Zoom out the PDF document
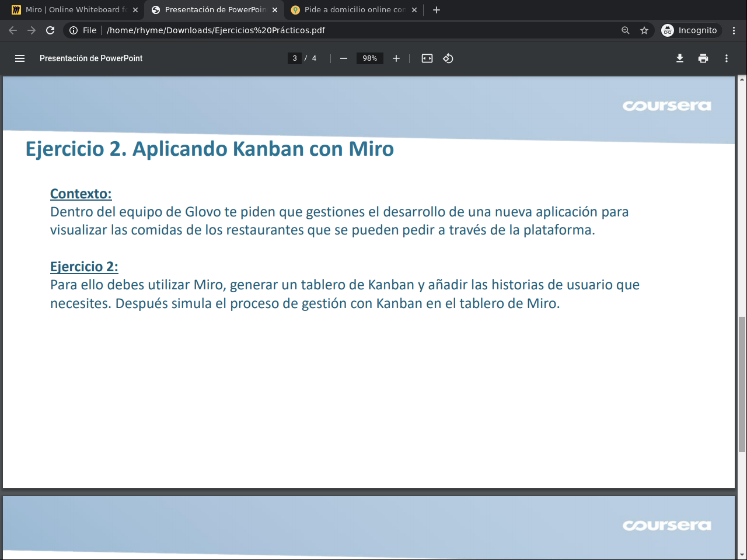Viewport: 747px width, 560px height. (344, 58)
